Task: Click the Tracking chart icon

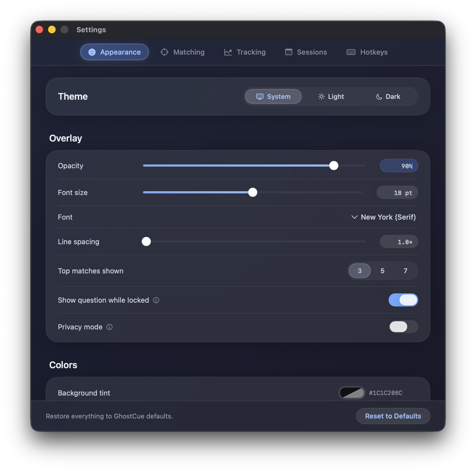Action: click(x=228, y=52)
